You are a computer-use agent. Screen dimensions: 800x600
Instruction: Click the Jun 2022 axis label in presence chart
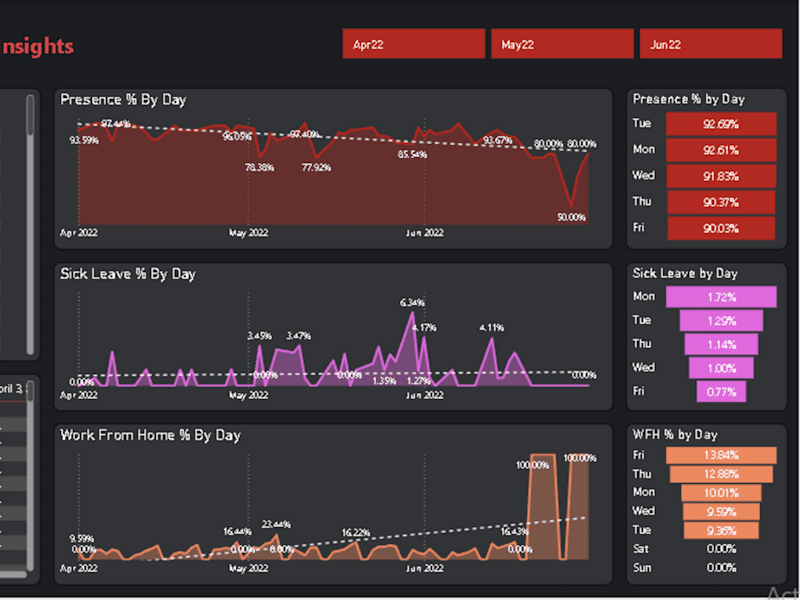click(x=424, y=233)
